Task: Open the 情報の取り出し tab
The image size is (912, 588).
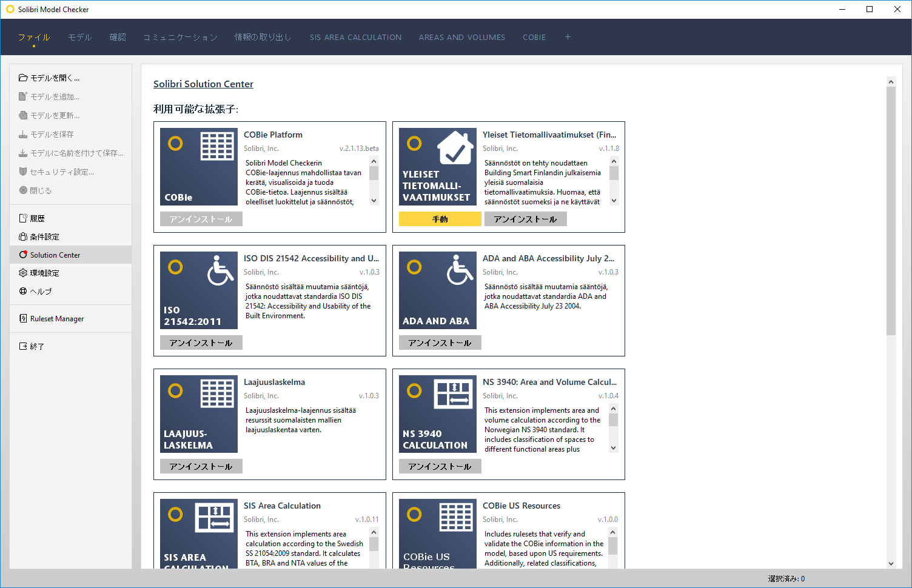Action: click(x=263, y=37)
